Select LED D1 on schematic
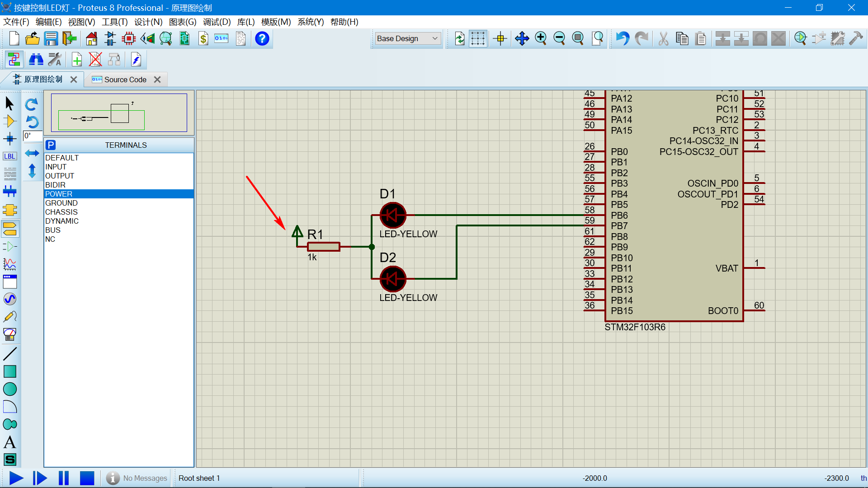The image size is (868, 488). tap(393, 216)
